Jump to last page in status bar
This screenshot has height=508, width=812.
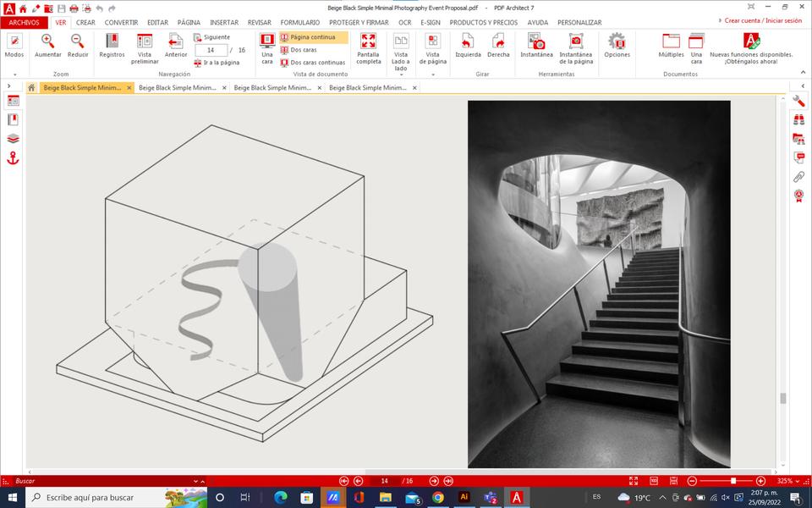448,481
